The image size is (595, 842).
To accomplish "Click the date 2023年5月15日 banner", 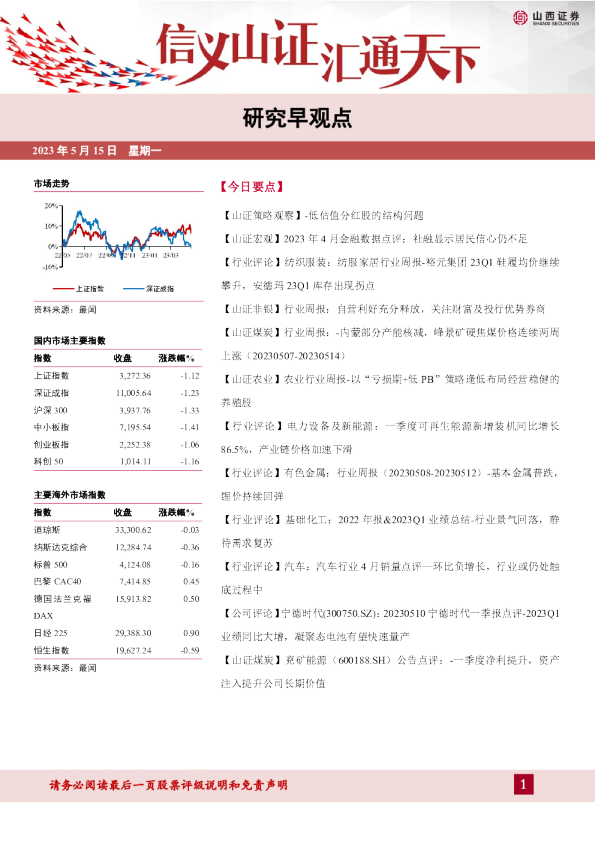I will pyautogui.click(x=97, y=150).
